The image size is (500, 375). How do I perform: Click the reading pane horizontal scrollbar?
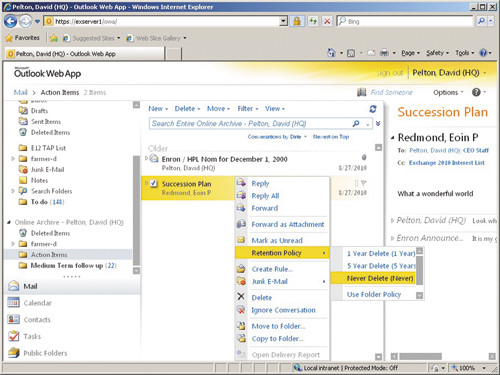pyautogui.click(x=421, y=356)
